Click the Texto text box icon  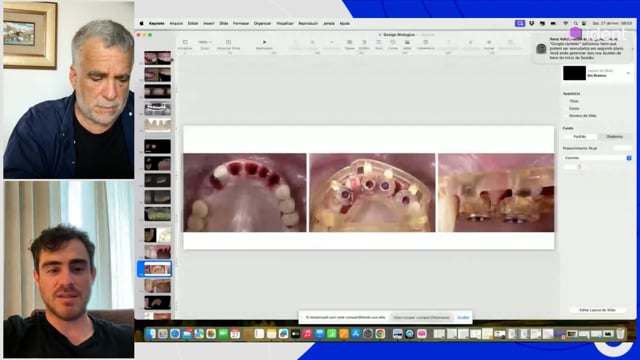pyautogui.click(x=379, y=42)
